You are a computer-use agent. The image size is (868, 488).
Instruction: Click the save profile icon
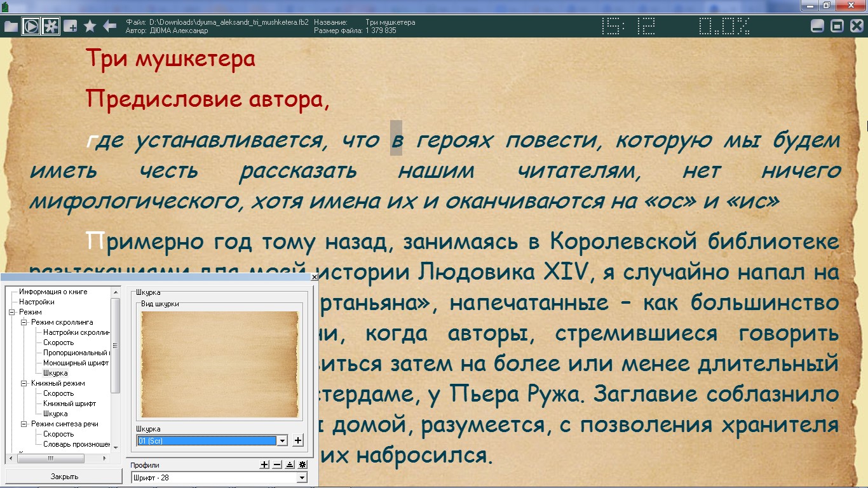tap(290, 464)
